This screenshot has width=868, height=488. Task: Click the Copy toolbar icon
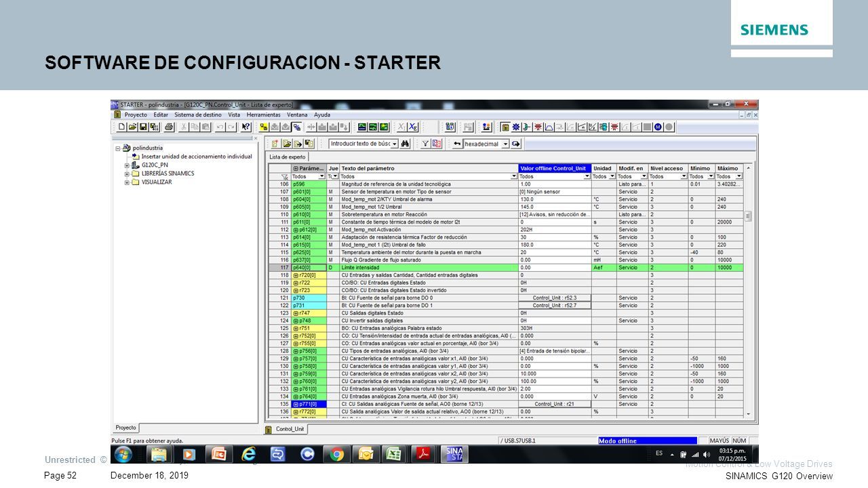[195, 127]
